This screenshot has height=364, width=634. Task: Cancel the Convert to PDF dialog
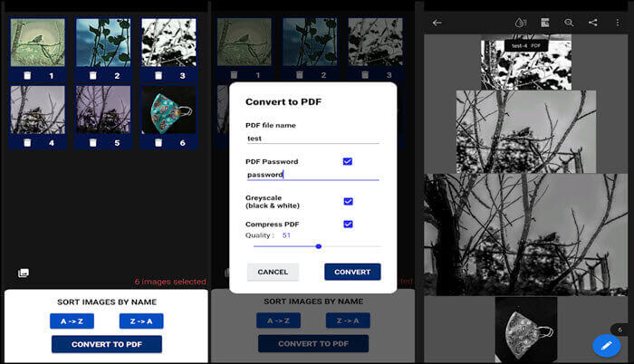(x=273, y=272)
